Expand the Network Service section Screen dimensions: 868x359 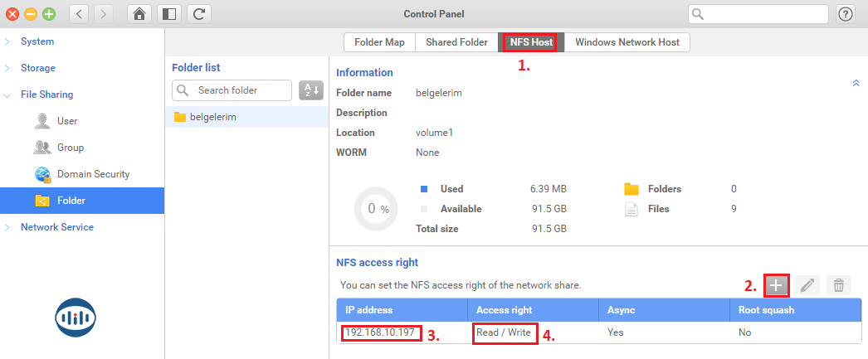tap(56, 227)
